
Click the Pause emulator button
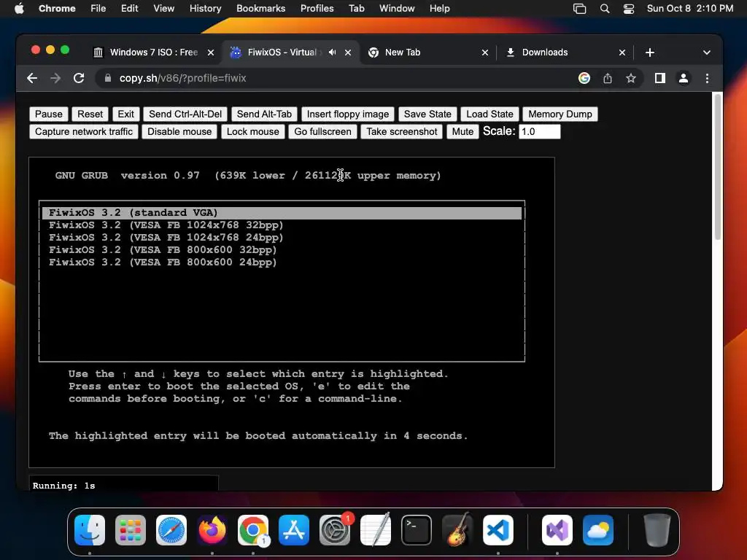pyautogui.click(x=49, y=114)
